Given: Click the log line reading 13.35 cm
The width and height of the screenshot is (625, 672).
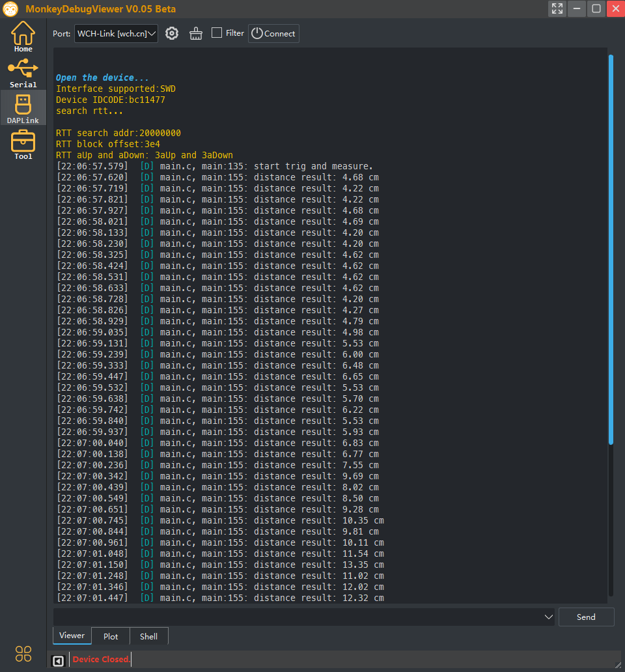Looking at the screenshot, I should coord(220,565).
